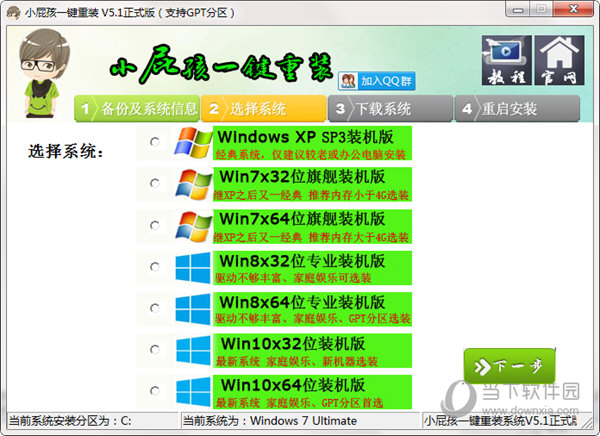
Task: Click the Win7x64 Windows logo icon
Action: coord(193,226)
